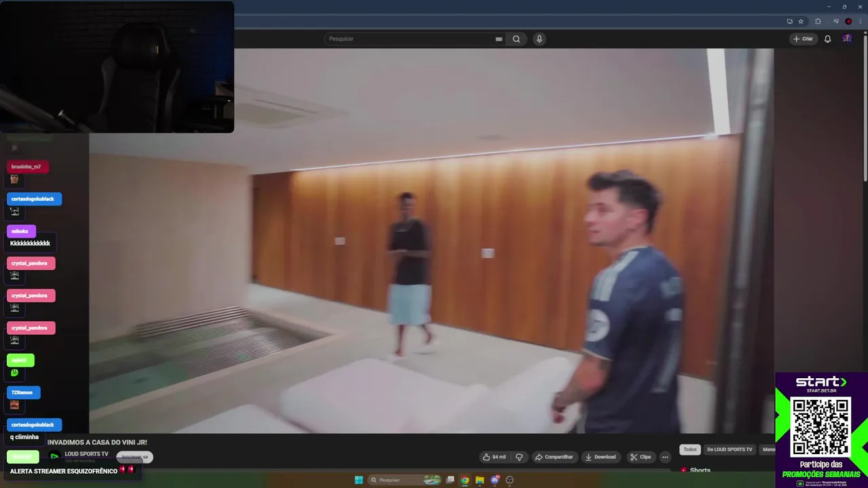868x488 pixels.
Task: Open Chrome media controls icon
Action: point(837,21)
